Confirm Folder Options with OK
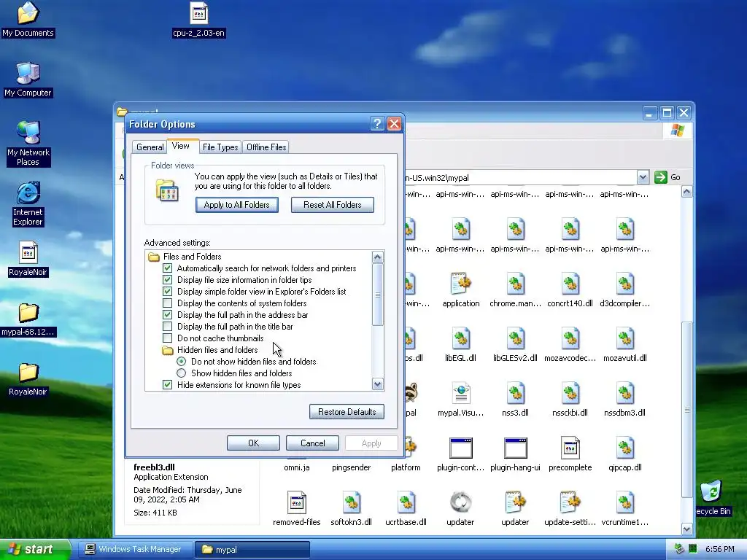 tap(253, 443)
